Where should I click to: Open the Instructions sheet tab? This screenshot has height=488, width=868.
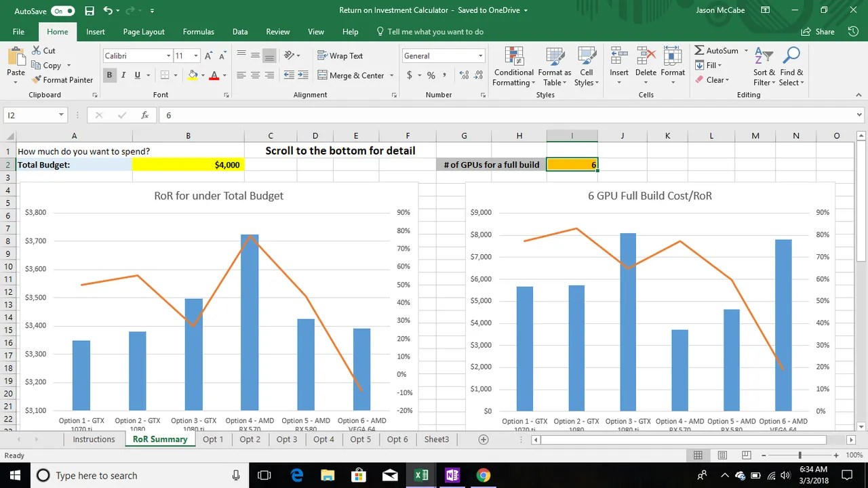[x=94, y=439]
